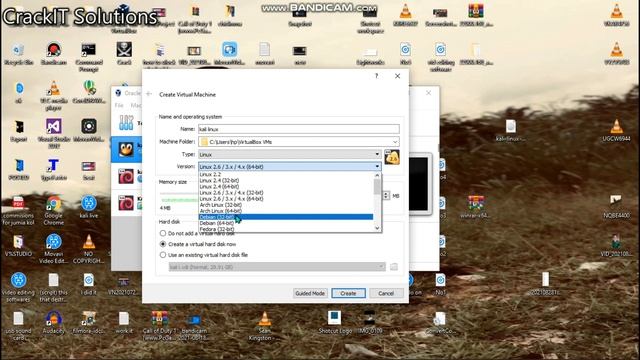
Task: Open the Type dropdown showing Linux
Action: click(289, 155)
